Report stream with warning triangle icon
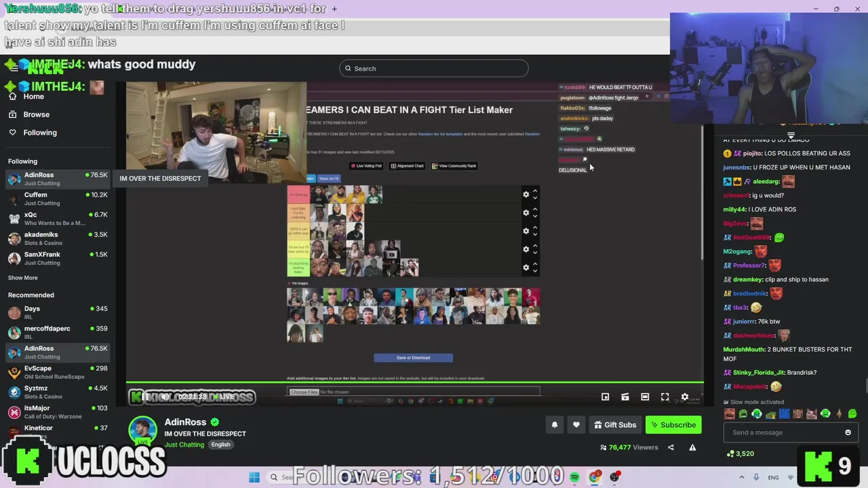Viewport: 868px width, 488px height. click(x=692, y=447)
